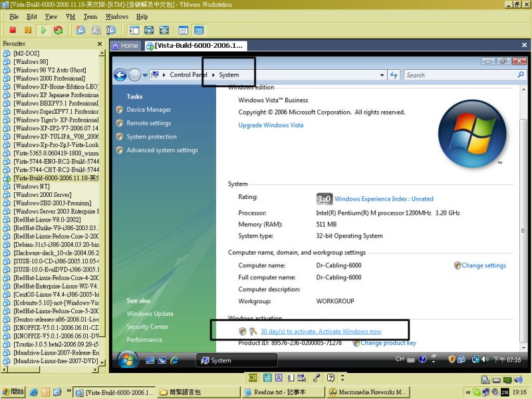This screenshot has width=532, height=399.
Task: Click the Vista Start orb
Action: [x=128, y=360]
